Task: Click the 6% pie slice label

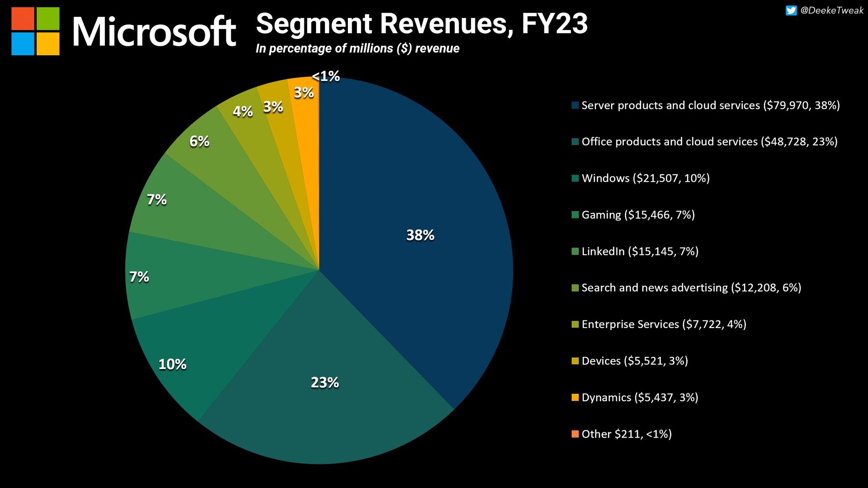Action: 200,141
